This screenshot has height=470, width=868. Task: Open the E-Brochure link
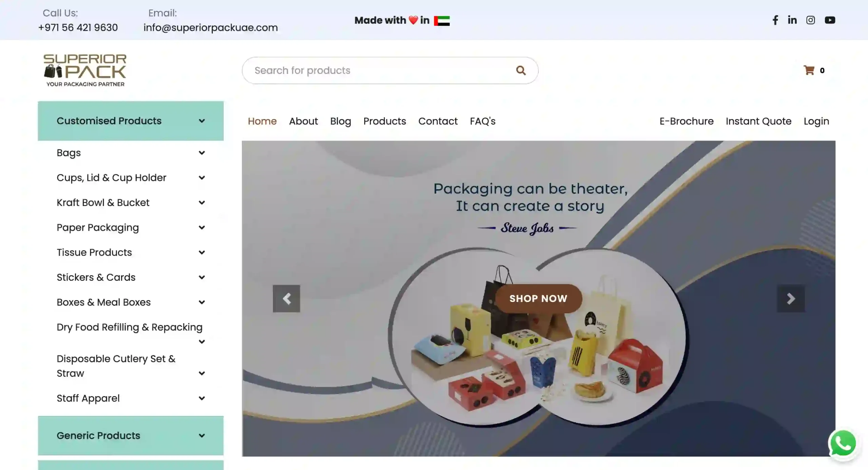point(686,121)
